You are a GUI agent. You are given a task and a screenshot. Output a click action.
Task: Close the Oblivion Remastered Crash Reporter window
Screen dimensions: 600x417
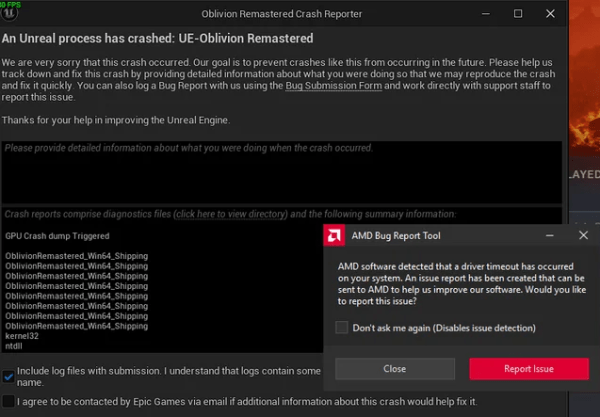click(x=553, y=13)
